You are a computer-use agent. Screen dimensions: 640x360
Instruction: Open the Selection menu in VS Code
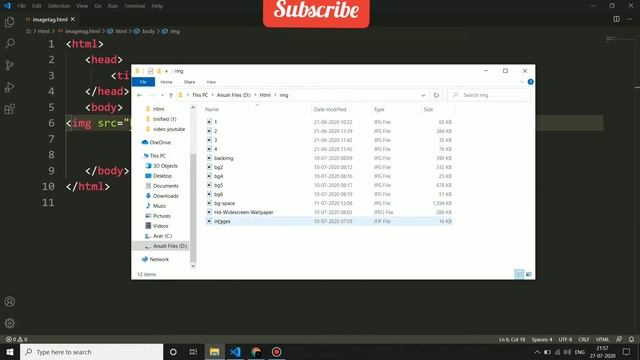(x=59, y=6)
